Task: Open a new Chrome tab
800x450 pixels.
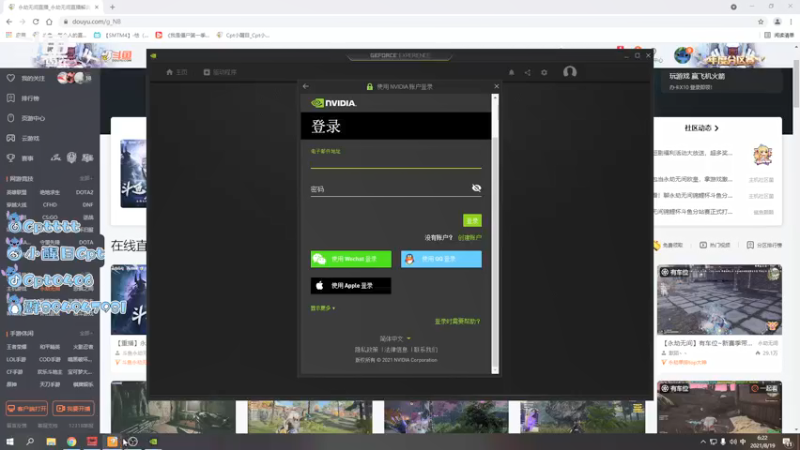Action: [x=112, y=7]
